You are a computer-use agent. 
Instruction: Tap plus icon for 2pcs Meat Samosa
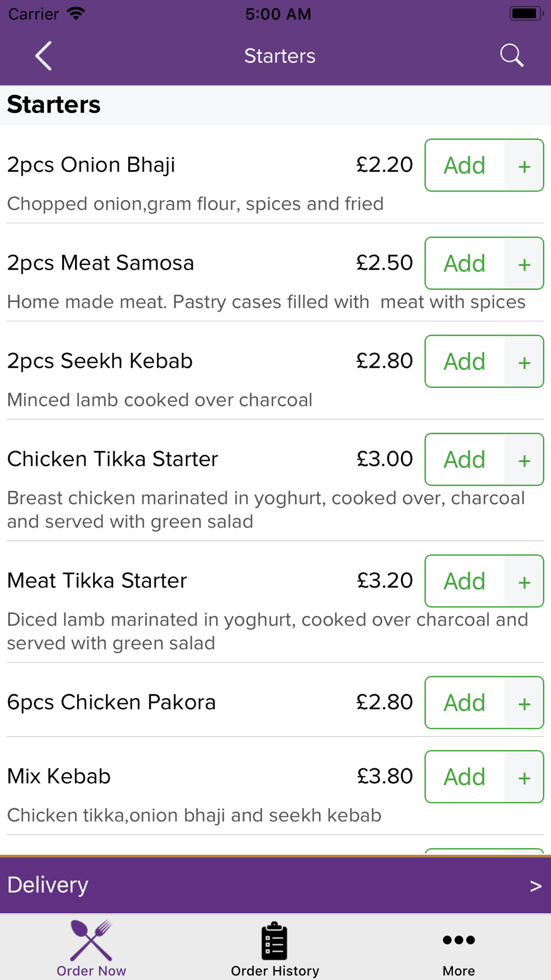click(x=524, y=264)
